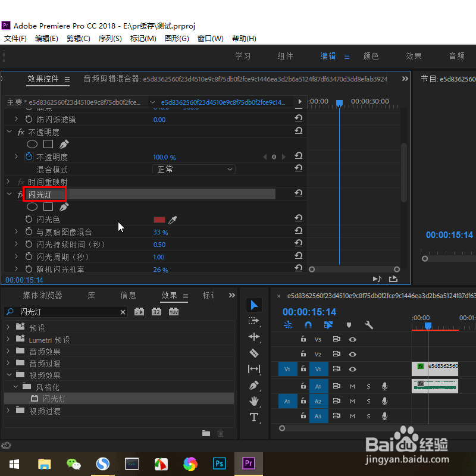
Task: Filter effects by YUV icon
Action: click(x=174, y=312)
